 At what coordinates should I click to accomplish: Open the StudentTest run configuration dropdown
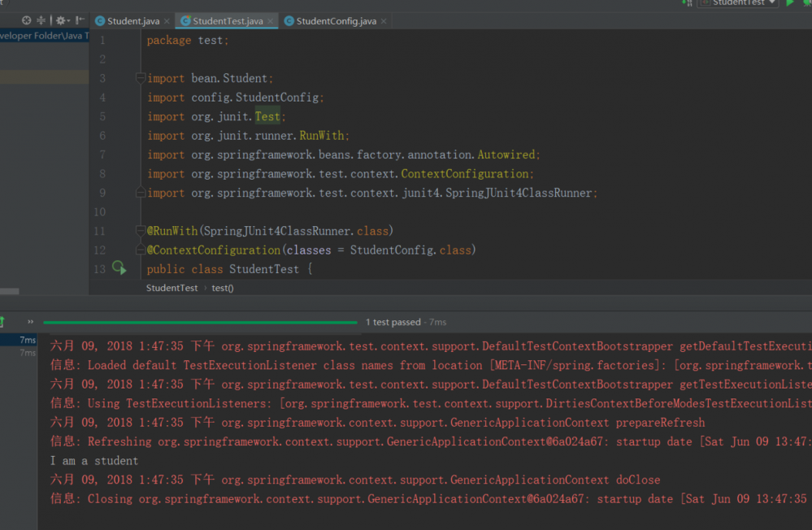(738, 3)
